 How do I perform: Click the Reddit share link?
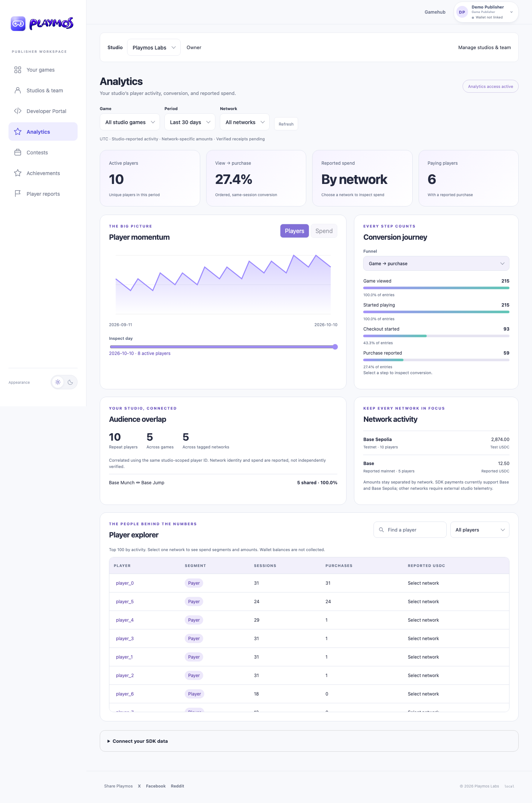tap(177, 786)
